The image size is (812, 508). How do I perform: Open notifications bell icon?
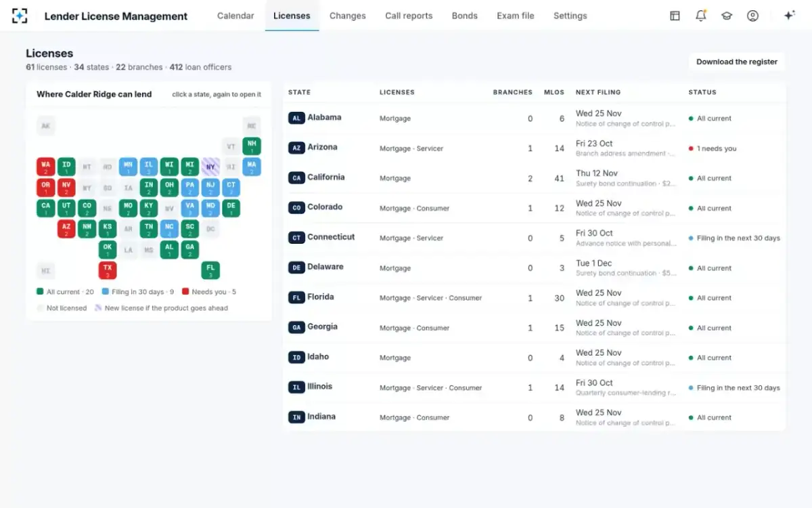click(700, 16)
